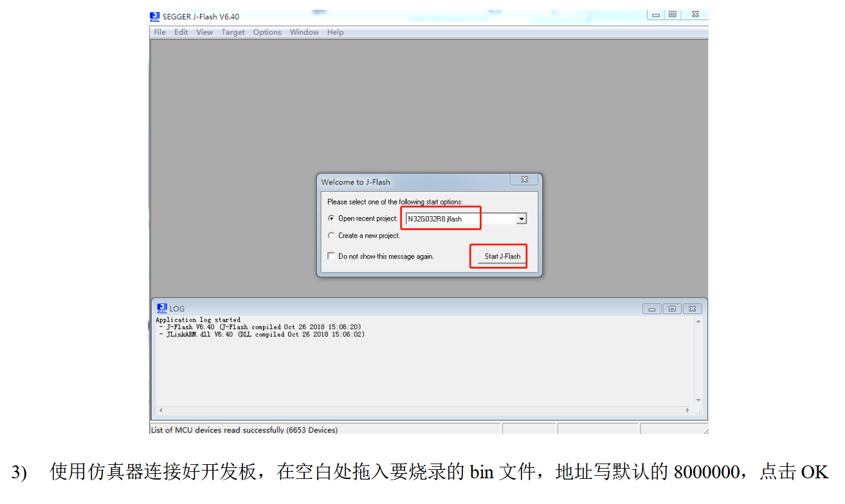Open the recent project dropdown list

click(521, 218)
